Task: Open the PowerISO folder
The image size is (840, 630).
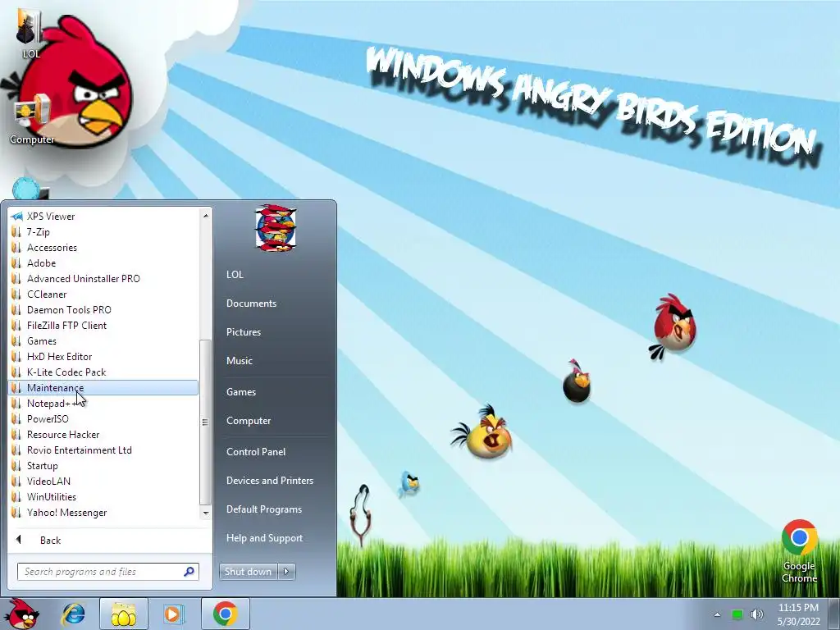Action: [x=103, y=419]
